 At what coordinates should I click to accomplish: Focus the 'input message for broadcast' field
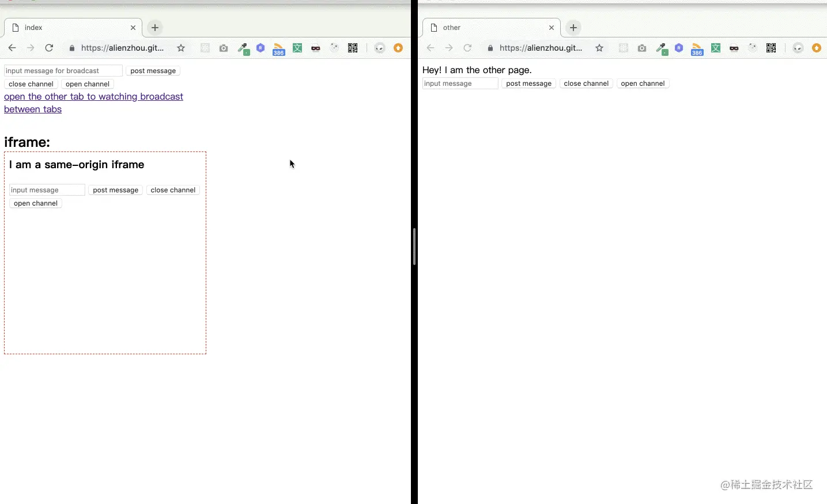tap(63, 71)
